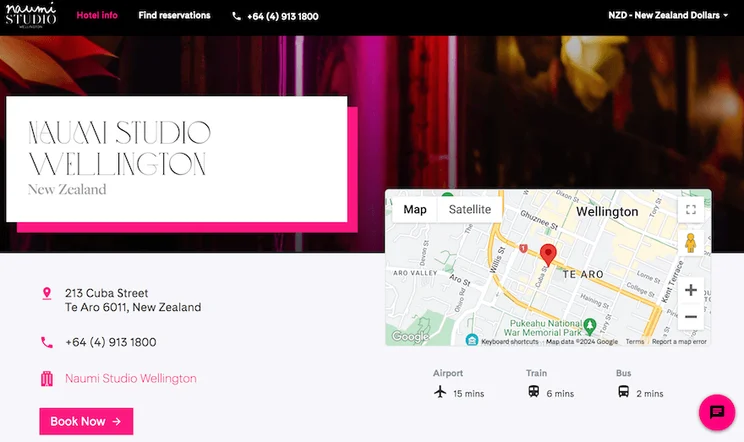Click the phone icon in the header
Image resolution: width=744 pixels, height=442 pixels.
(236, 16)
